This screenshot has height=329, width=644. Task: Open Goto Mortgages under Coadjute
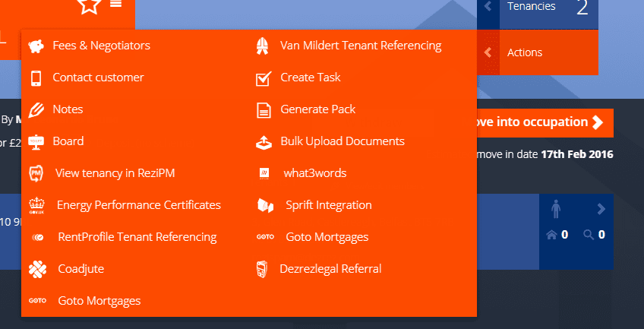coord(99,301)
